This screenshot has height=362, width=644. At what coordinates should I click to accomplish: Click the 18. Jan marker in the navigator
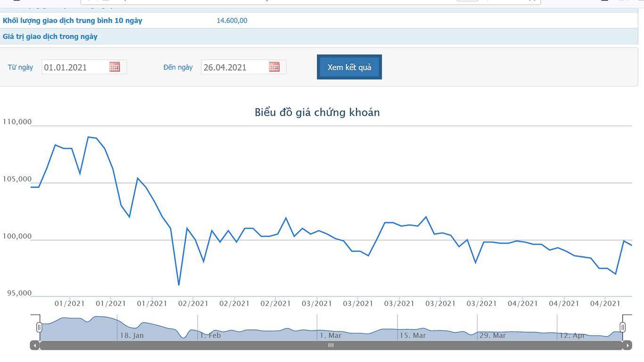click(x=132, y=336)
